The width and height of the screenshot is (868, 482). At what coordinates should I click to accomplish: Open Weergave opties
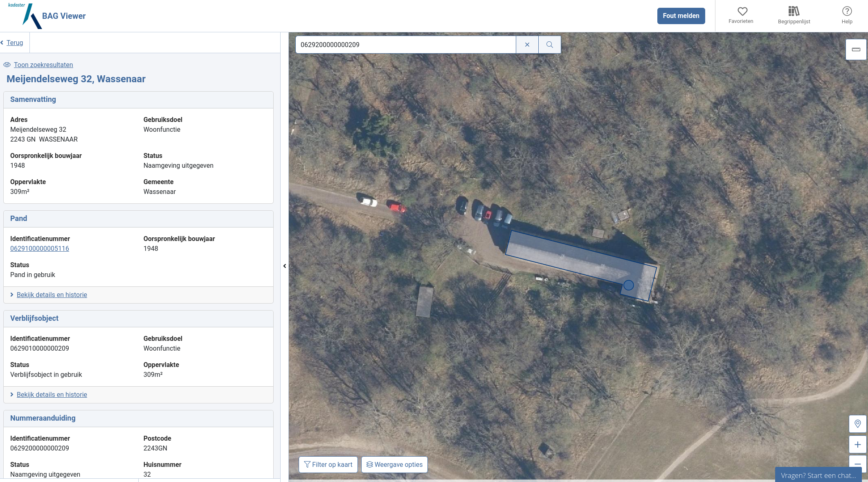point(395,465)
